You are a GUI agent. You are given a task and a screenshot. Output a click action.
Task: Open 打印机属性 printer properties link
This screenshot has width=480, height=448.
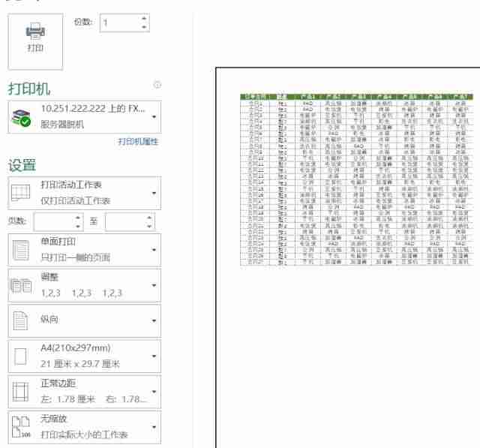[x=138, y=142]
